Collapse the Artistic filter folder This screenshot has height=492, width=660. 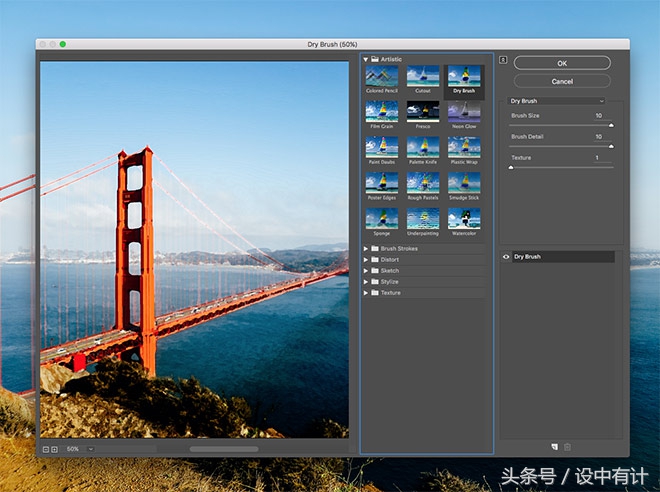click(x=366, y=59)
